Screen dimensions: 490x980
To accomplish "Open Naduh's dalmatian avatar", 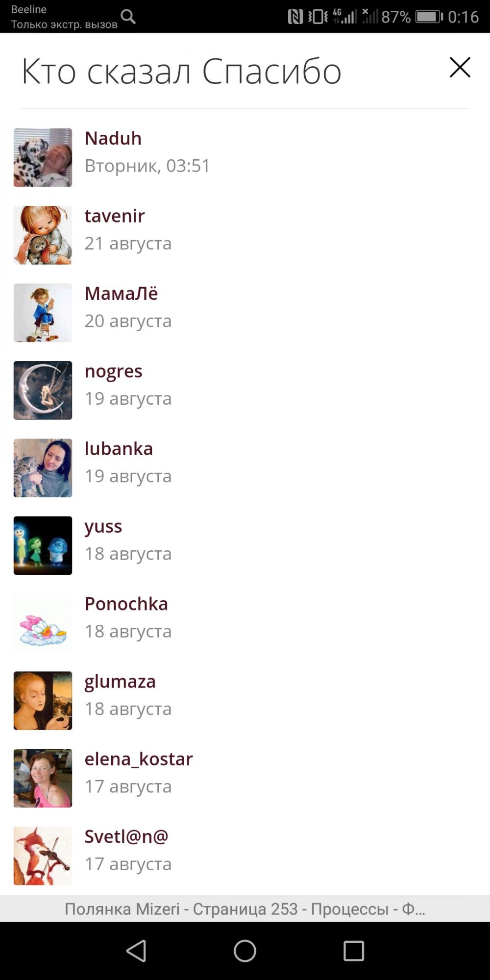I will point(43,157).
